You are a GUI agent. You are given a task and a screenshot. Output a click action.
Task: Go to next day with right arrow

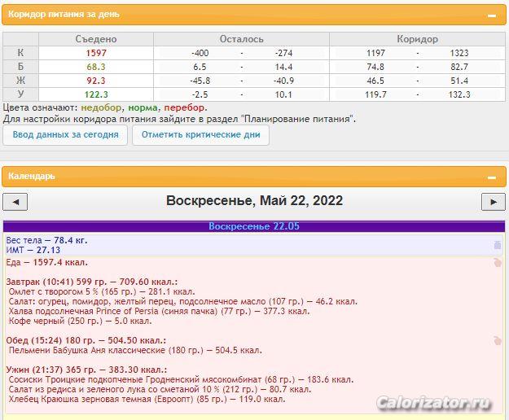tap(493, 202)
